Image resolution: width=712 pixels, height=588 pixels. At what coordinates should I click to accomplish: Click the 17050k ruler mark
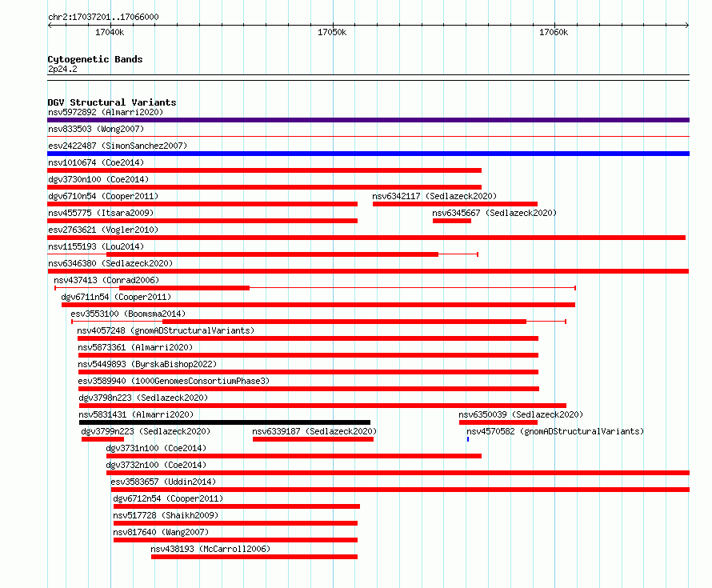tap(332, 32)
